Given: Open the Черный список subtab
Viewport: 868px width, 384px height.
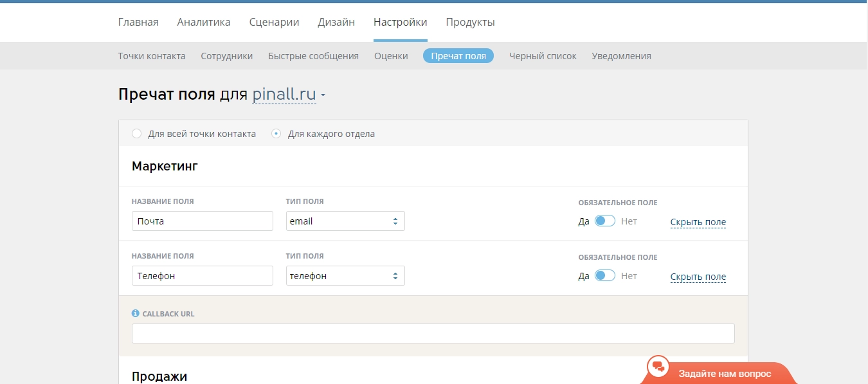Looking at the screenshot, I should point(543,56).
